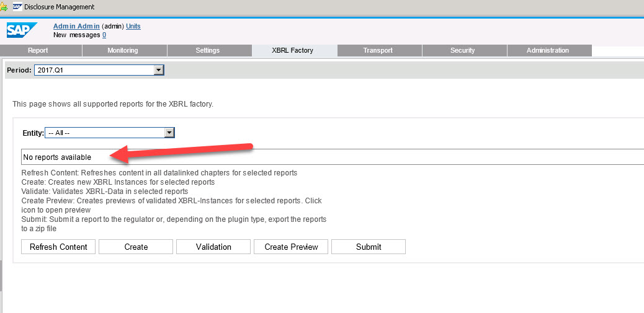644x313 pixels.
Task: Click the Create button
Action: [x=136, y=247]
